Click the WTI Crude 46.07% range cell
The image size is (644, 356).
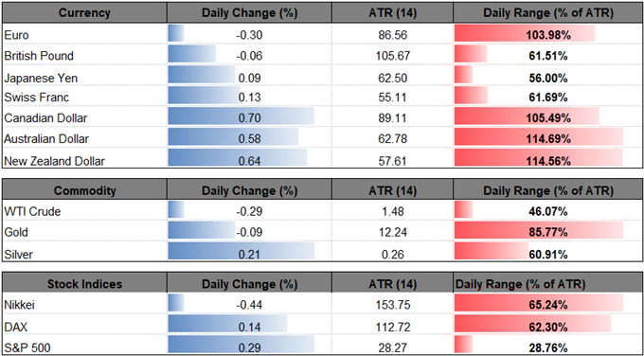(x=548, y=212)
